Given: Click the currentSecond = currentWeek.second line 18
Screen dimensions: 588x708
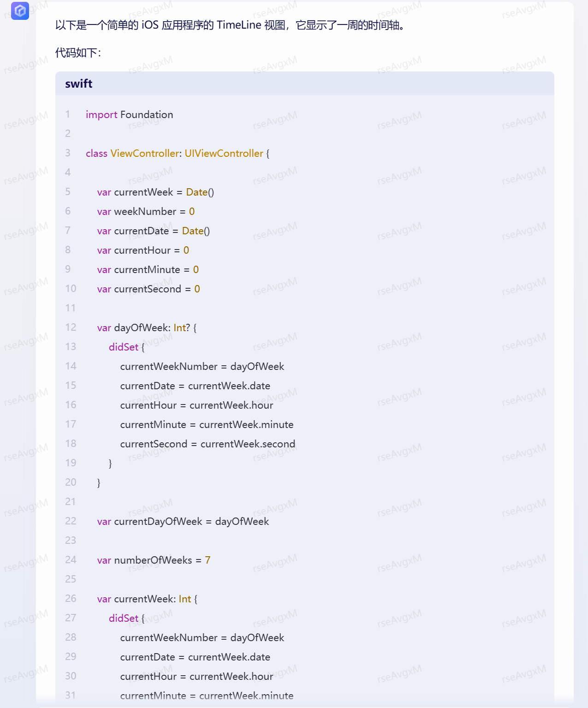Looking at the screenshot, I should [208, 444].
